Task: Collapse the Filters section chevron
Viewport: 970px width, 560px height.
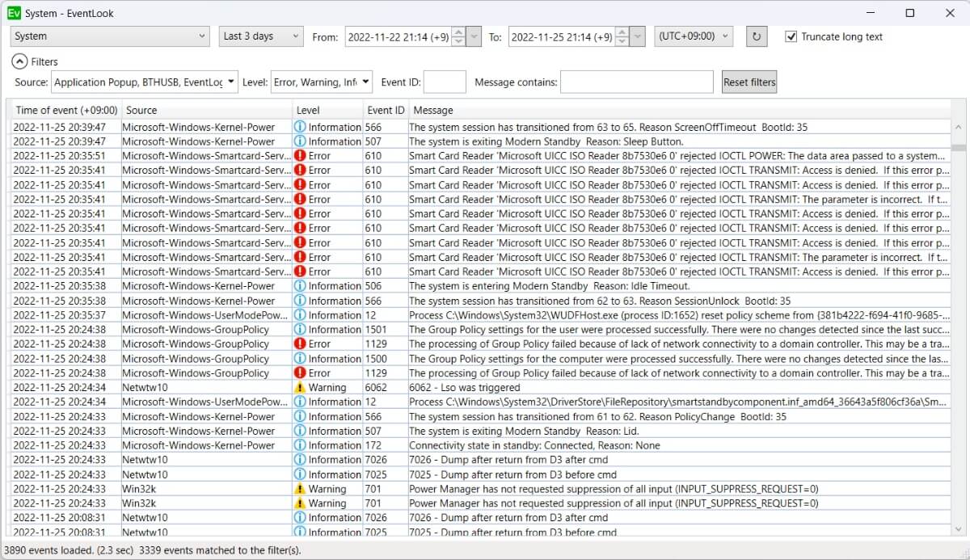Action: (19, 61)
